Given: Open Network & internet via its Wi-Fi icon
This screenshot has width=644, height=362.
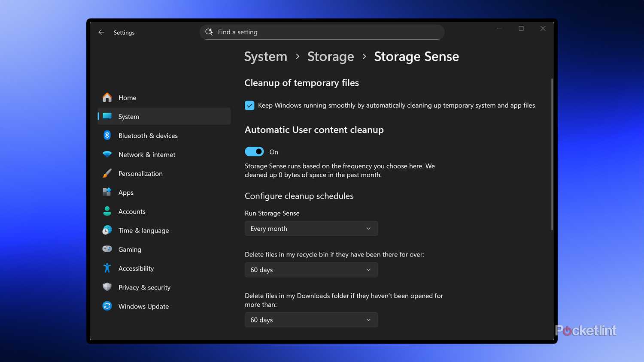Looking at the screenshot, I should [106, 154].
